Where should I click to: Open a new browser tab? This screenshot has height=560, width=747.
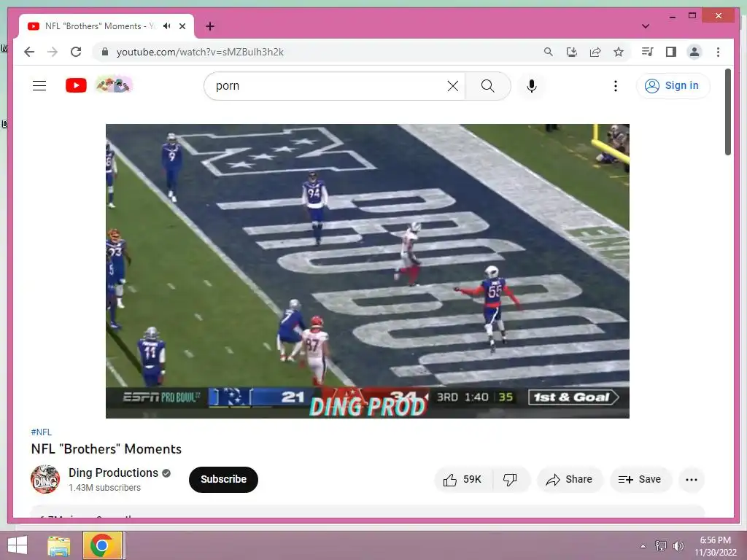(210, 26)
